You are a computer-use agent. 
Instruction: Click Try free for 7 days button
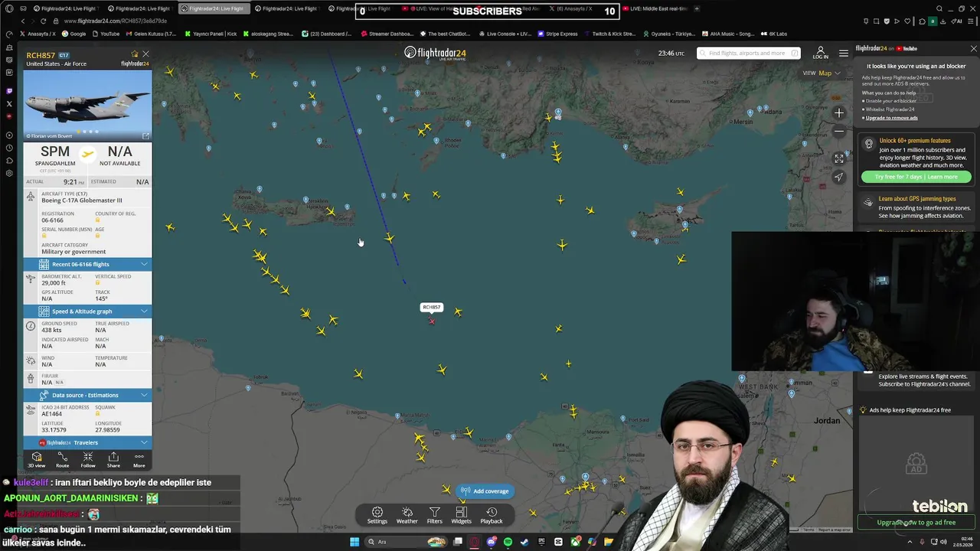click(916, 177)
